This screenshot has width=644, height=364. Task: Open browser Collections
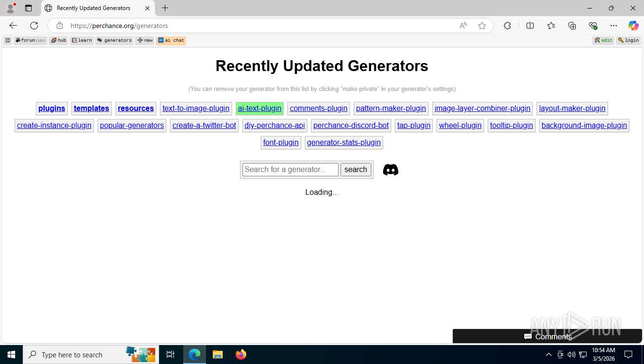coord(572,26)
